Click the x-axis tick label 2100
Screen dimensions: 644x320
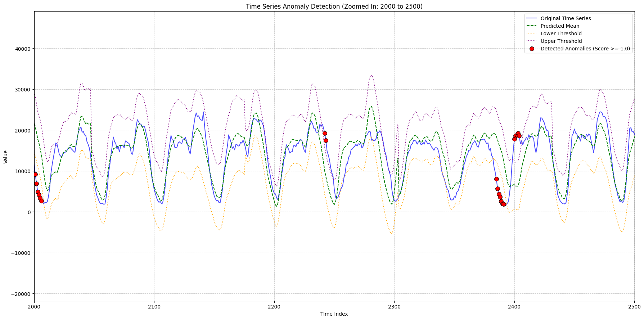click(154, 306)
